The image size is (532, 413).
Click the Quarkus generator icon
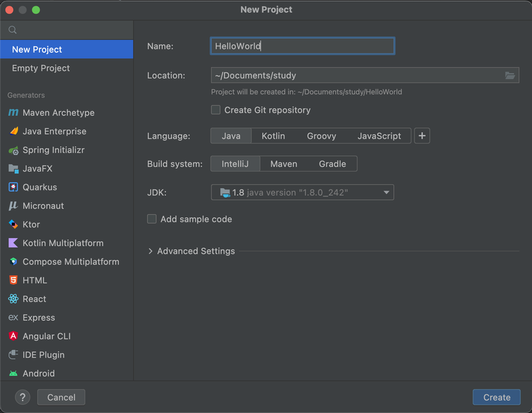click(13, 187)
